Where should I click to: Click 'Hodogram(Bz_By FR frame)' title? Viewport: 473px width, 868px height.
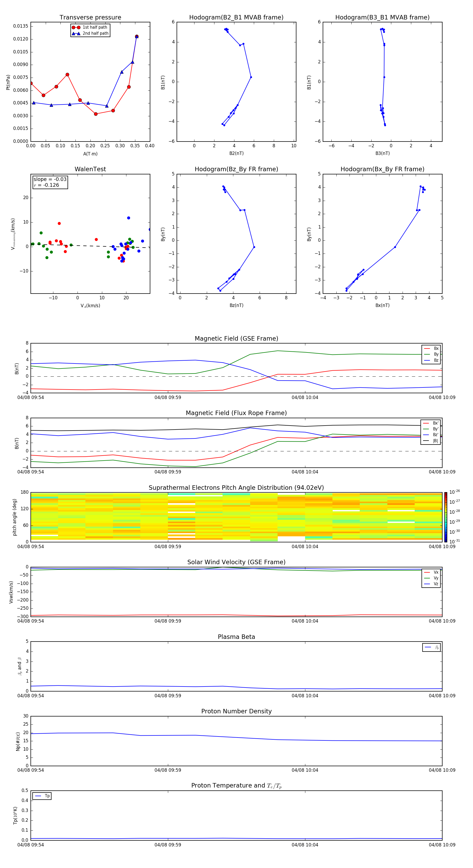tap(236, 169)
